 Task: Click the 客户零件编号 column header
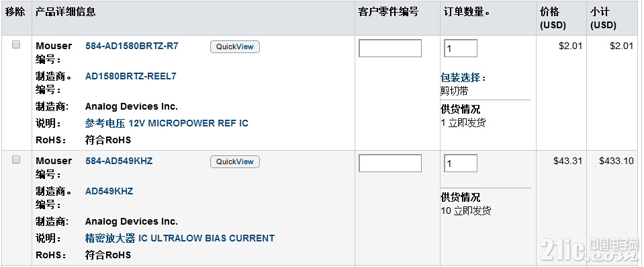click(388, 12)
